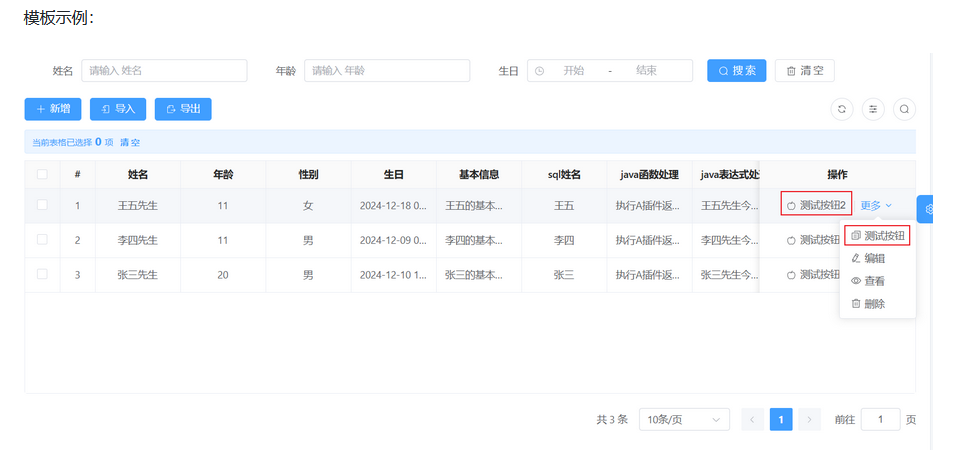Click the date cell 2024-12-10
954x453 pixels.
tap(394, 275)
